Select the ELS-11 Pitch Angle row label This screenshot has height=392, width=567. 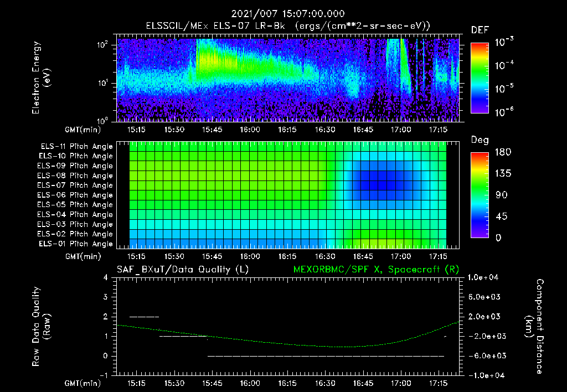point(76,147)
